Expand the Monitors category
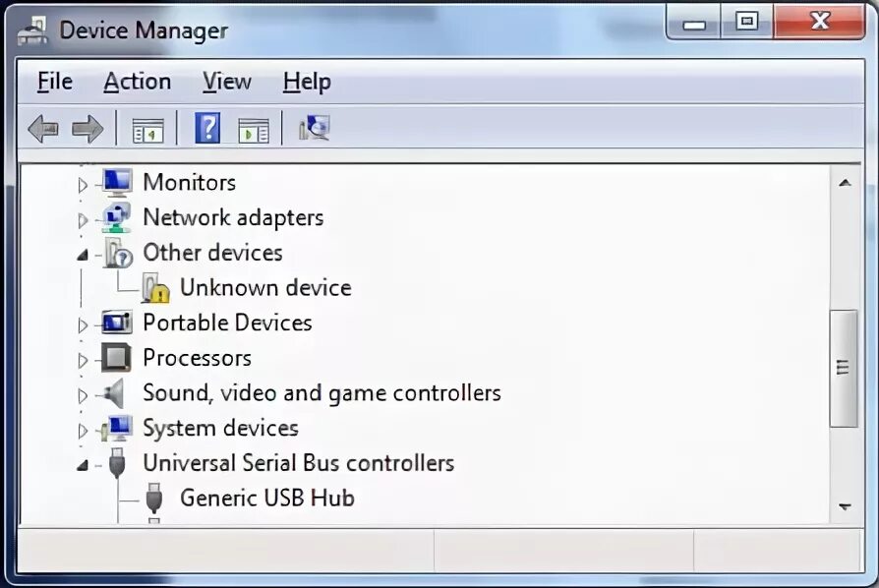The width and height of the screenshot is (879, 588). pos(83,185)
